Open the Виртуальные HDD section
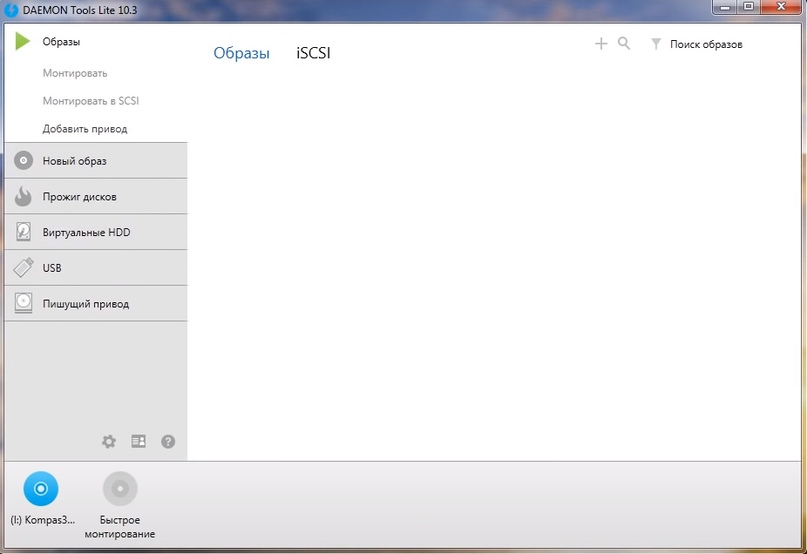The width and height of the screenshot is (807, 554). 96,232
